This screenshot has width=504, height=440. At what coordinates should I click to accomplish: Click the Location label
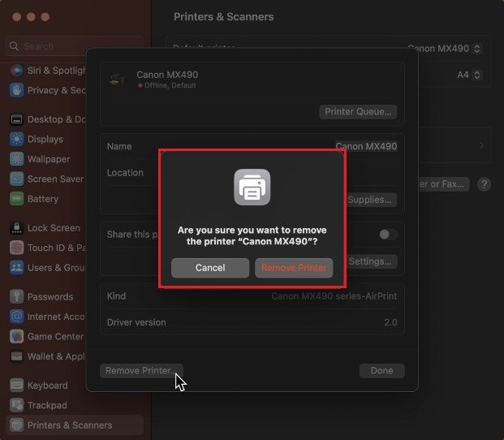(x=125, y=173)
